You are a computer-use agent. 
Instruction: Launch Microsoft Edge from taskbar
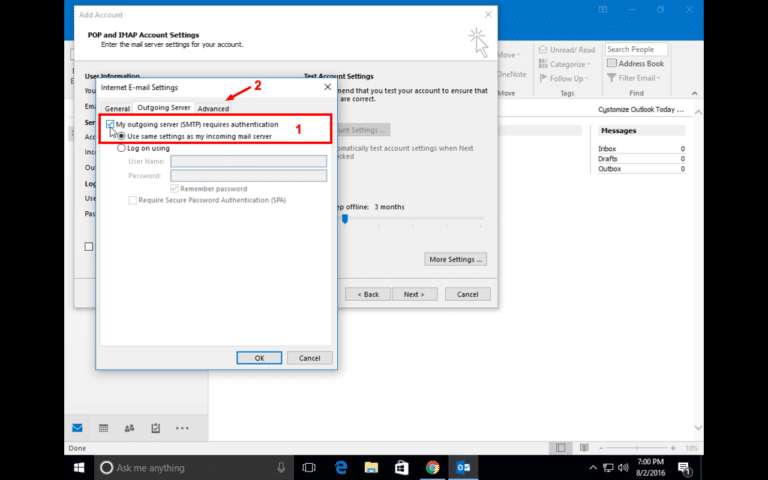pos(340,468)
